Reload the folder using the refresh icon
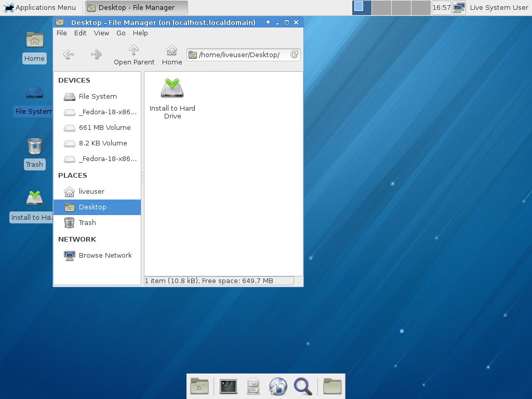 point(294,54)
